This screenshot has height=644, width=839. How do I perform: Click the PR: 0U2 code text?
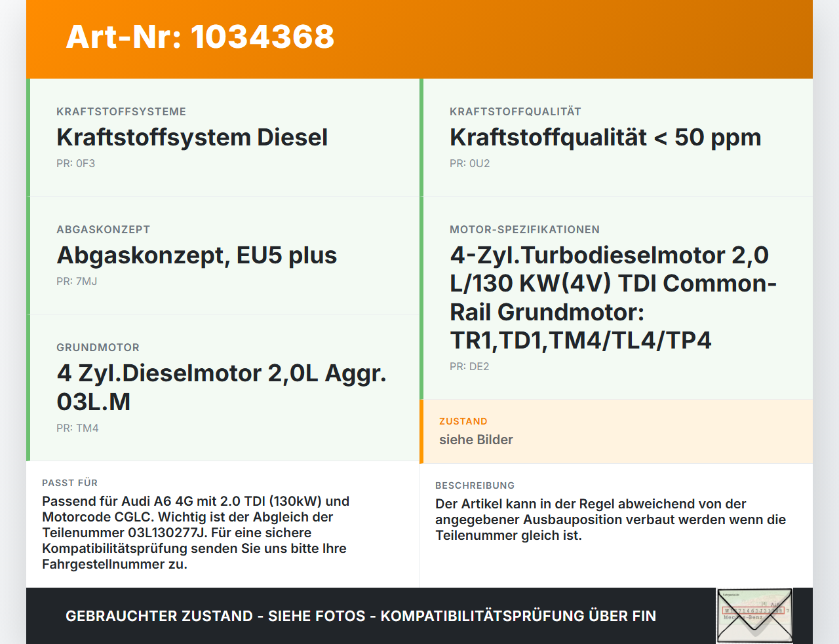[470, 163]
